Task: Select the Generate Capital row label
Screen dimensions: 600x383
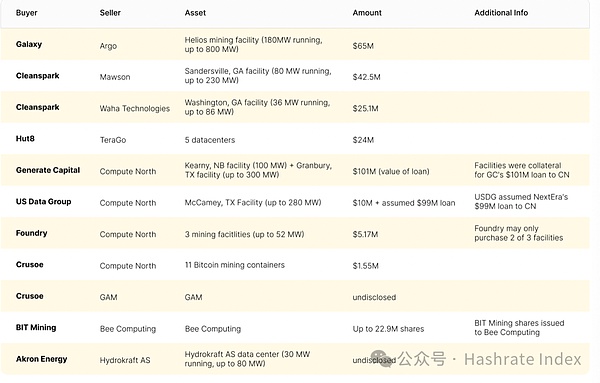Action: [48, 170]
